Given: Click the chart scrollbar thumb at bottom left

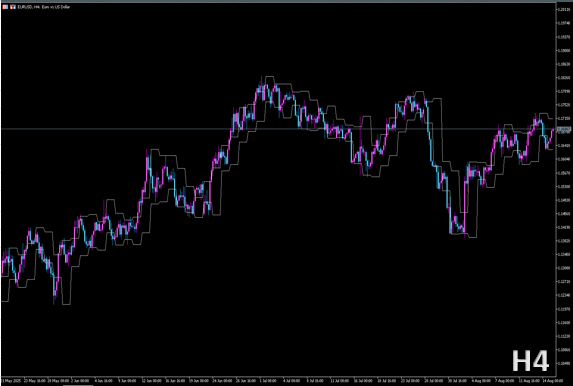Looking at the screenshot, I should 78,385.
